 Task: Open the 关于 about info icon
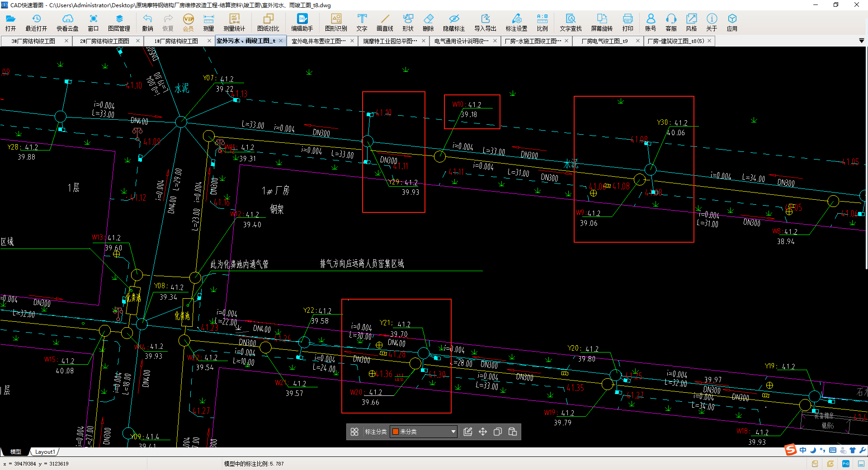coord(712,22)
